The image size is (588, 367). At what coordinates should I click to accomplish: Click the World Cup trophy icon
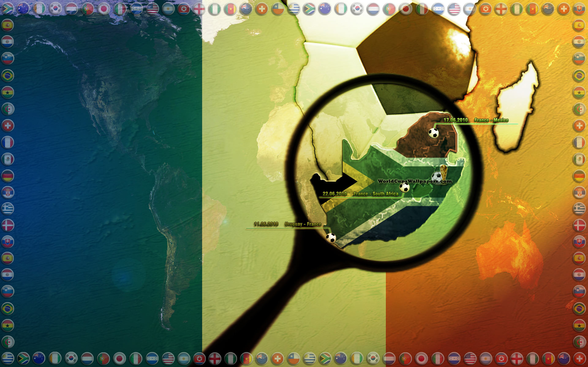pyautogui.click(x=444, y=171)
